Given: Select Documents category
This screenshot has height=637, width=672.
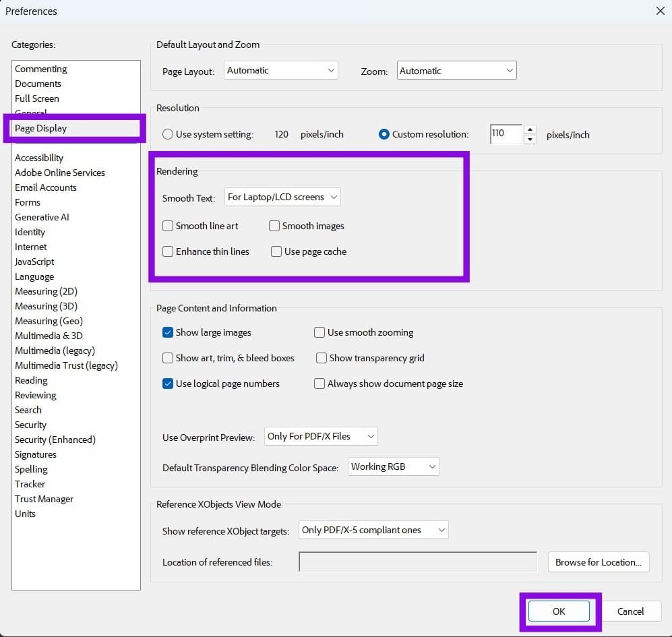Looking at the screenshot, I should pyautogui.click(x=38, y=84).
